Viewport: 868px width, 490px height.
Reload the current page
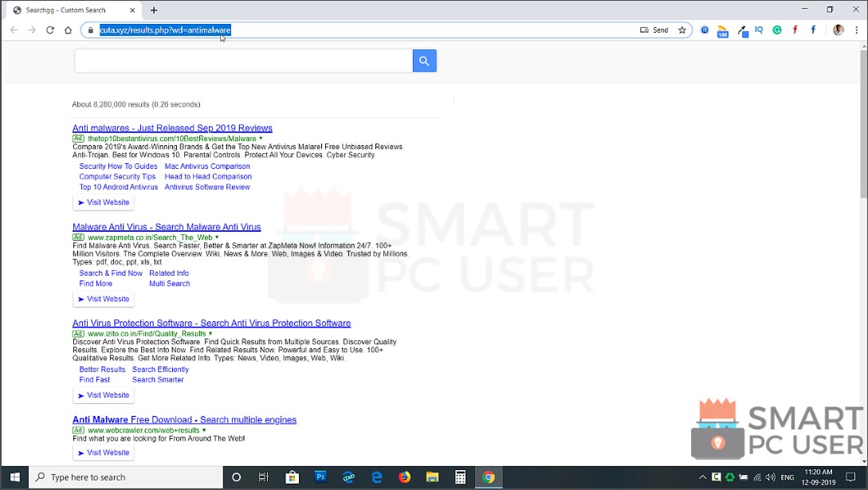49,29
